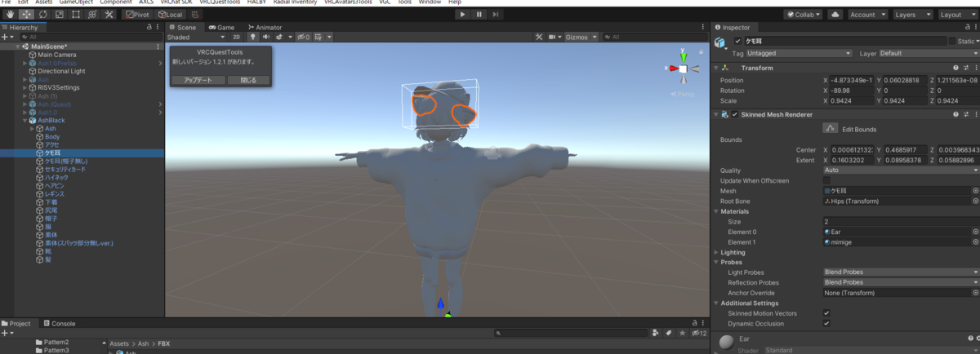Switch to the Game tab
The height and width of the screenshot is (354, 980).
[x=221, y=27]
